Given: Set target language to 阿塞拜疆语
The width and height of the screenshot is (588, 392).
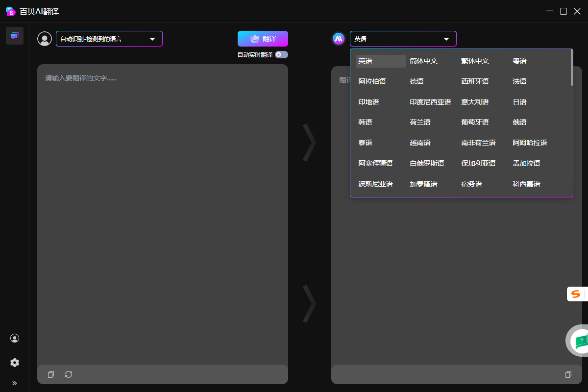Looking at the screenshot, I should pyautogui.click(x=375, y=163).
